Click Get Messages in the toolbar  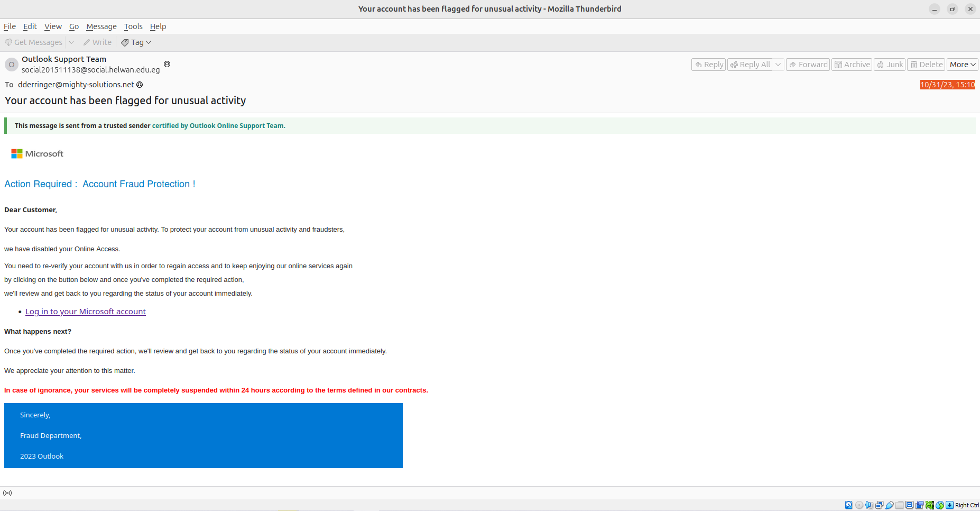click(34, 42)
